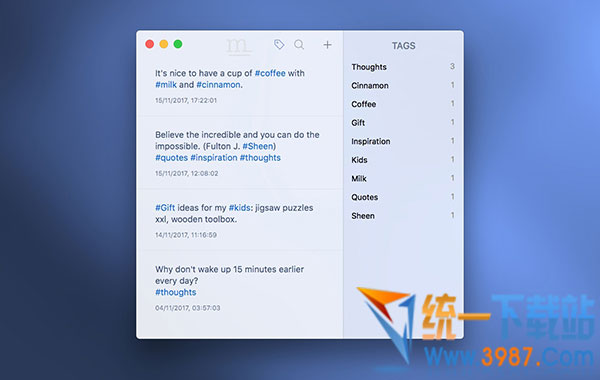Click the stylized 'm' app logo
This screenshot has height=380, width=600.
[238, 47]
